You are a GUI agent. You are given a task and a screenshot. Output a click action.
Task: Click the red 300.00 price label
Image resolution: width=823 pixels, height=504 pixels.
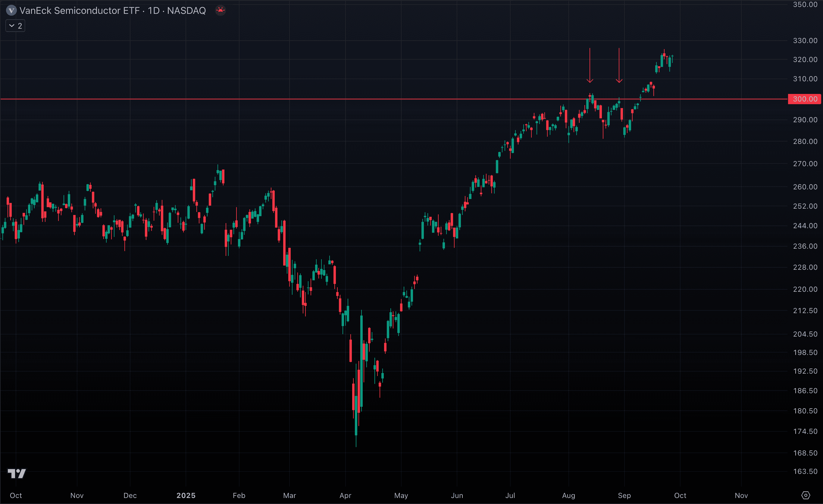point(805,99)
